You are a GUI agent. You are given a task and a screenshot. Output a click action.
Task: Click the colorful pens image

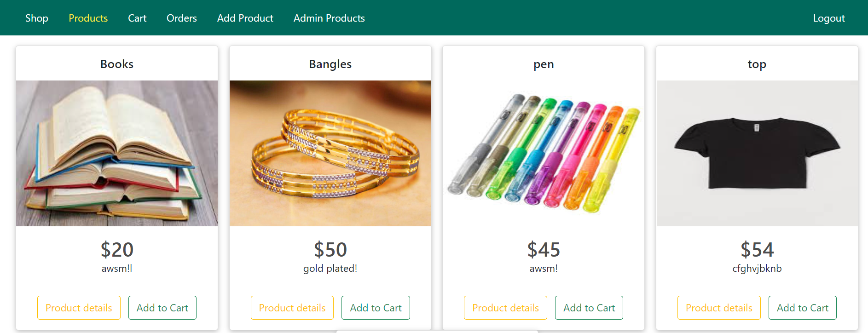point(544,153)
